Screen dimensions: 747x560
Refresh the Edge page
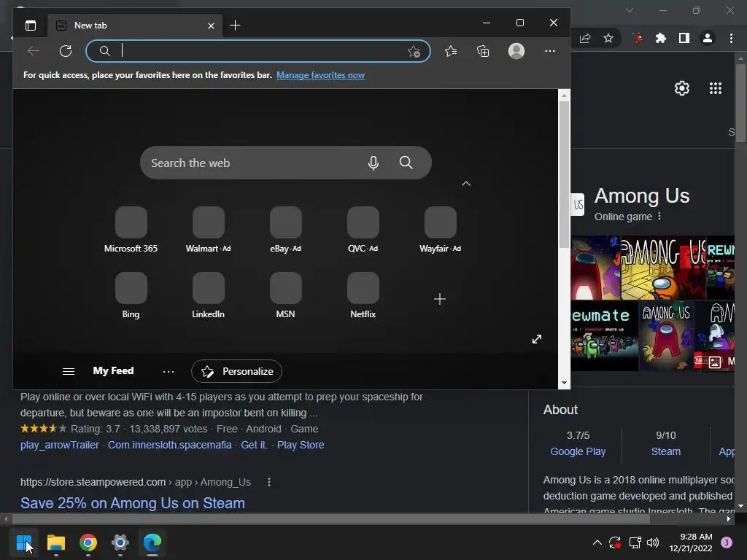(x=66, y=51)
